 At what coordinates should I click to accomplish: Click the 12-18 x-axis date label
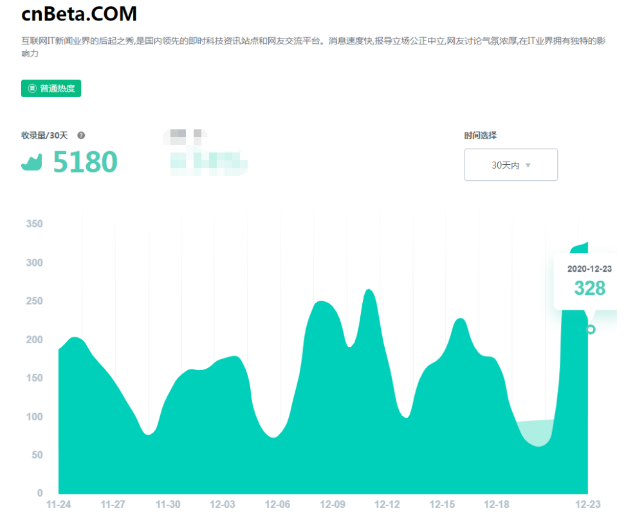pos(496,504)
